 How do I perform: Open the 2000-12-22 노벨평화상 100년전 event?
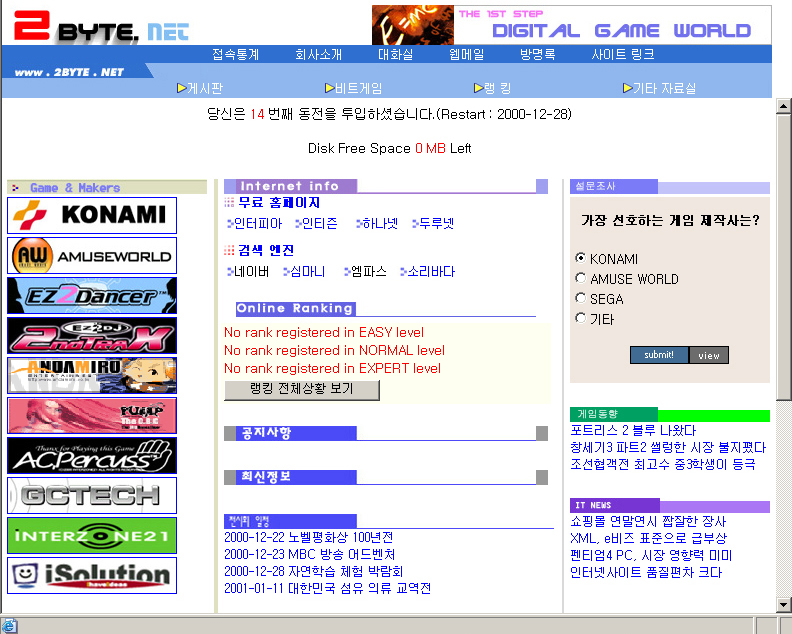[x=309, y=538]
